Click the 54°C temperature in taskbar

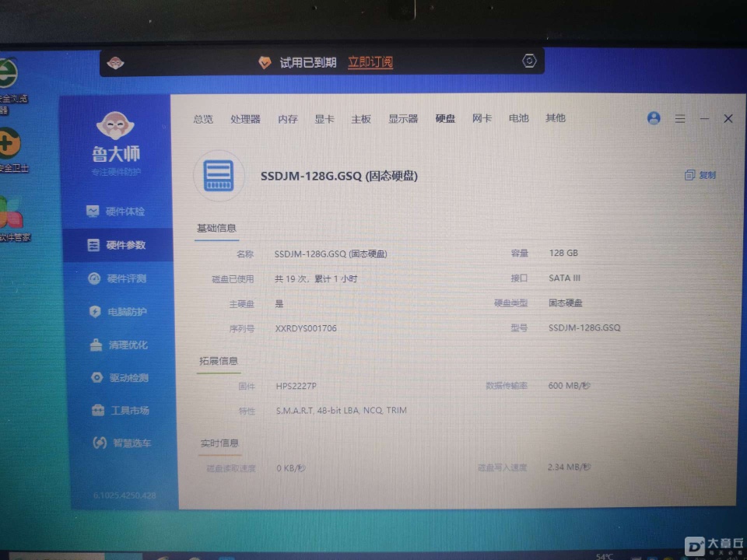(x=604, y=556)
